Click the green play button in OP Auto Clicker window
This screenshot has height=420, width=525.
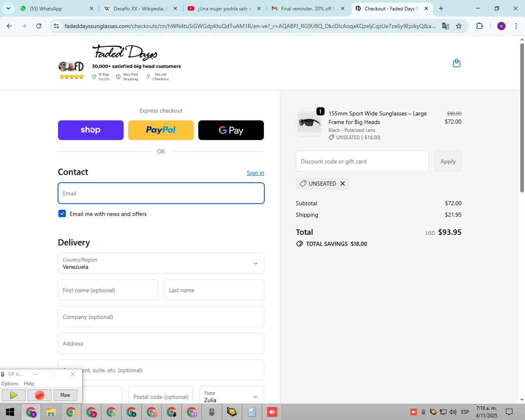[x=14, y=395]
